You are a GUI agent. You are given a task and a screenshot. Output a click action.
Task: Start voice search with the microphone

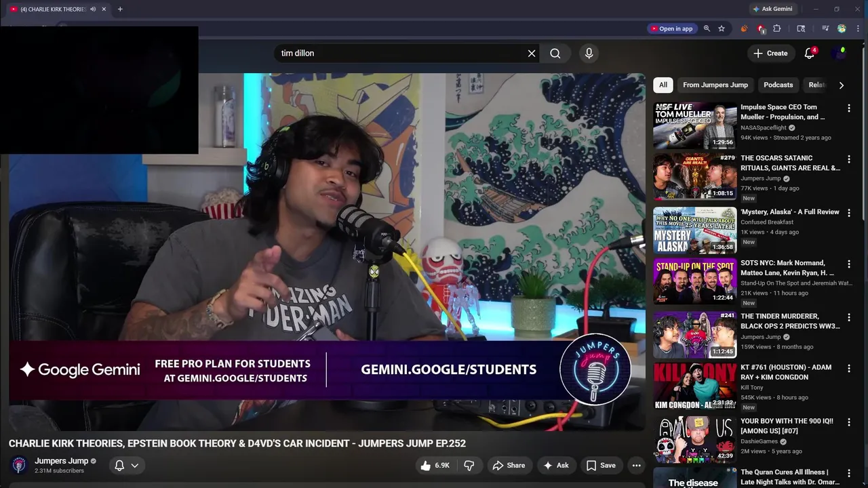[589, 54]
